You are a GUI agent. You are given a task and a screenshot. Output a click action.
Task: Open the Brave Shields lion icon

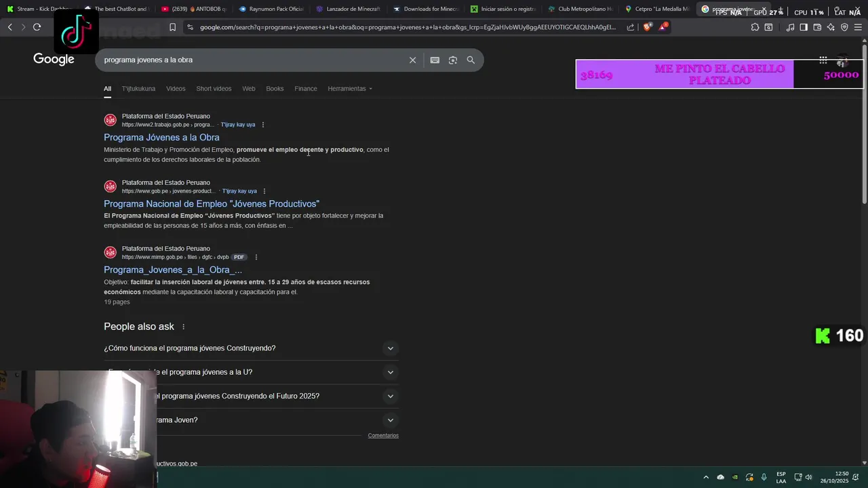[647, 27]
